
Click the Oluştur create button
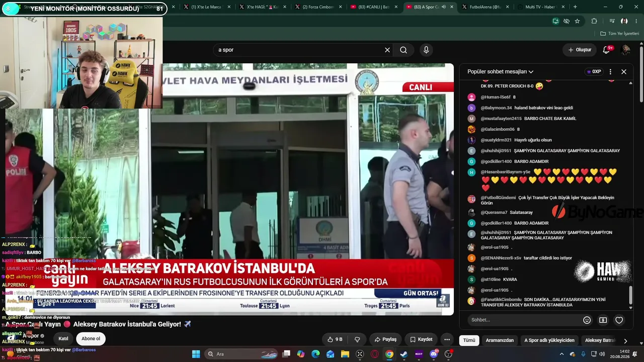pyautogui.click(x=580, y=50)
